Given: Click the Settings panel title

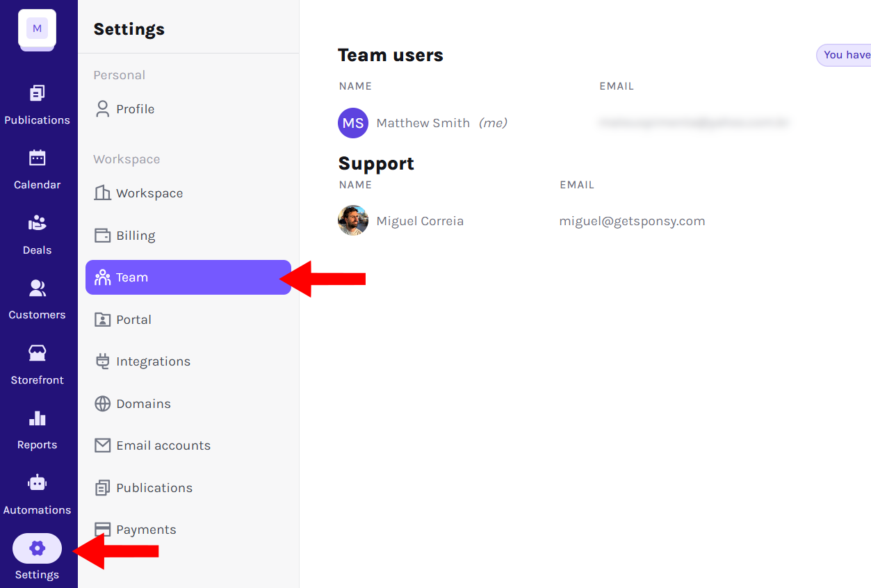Looking at the screenshot, I should [129, 29].
